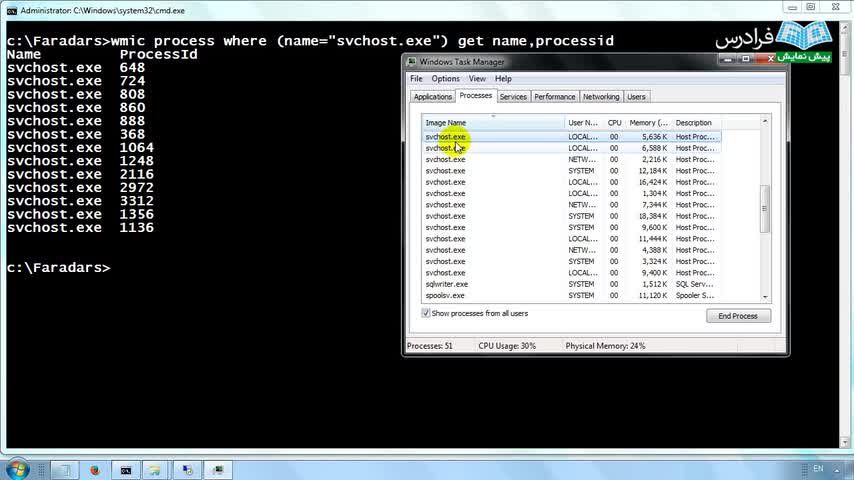854x480 pixels.
Task: Click the cmd.exe title bar icon
Action: tap(11, 10)
